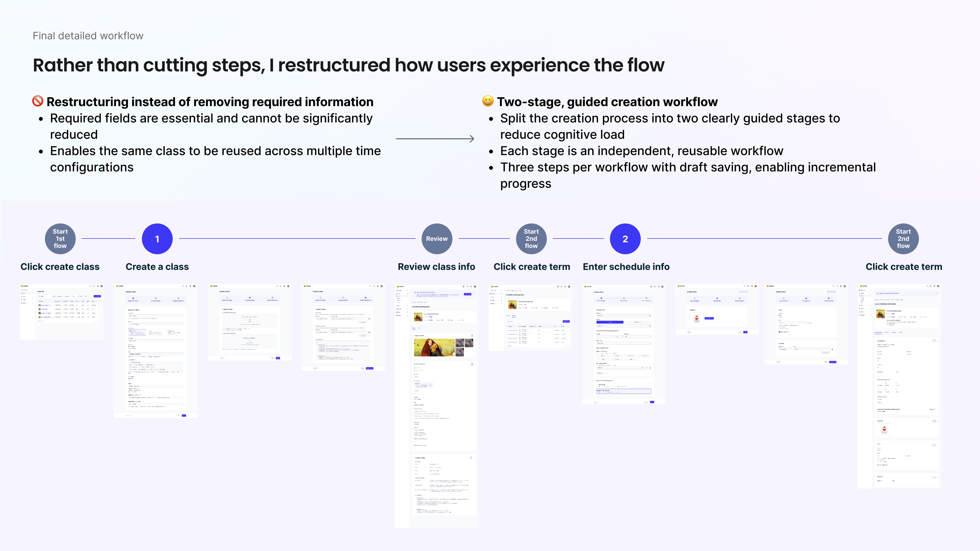
Task: Click the 'Review class info' step label
Action: (436, 266)
